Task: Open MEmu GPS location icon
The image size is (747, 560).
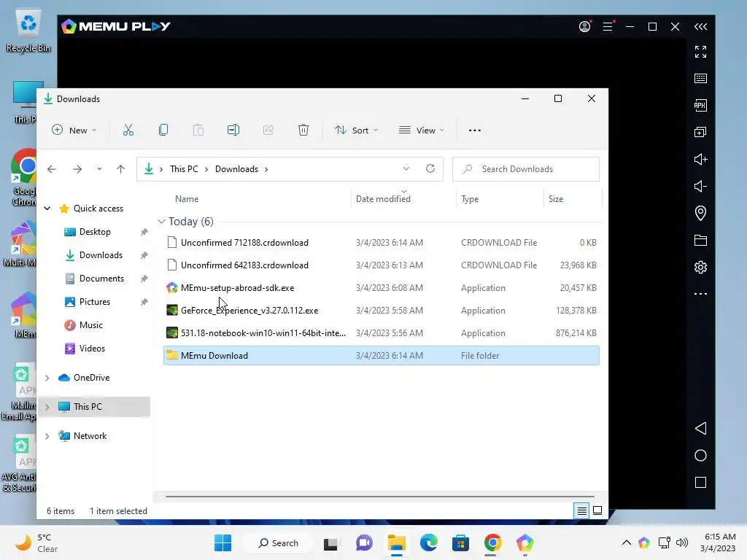Action: pos(700,213)
